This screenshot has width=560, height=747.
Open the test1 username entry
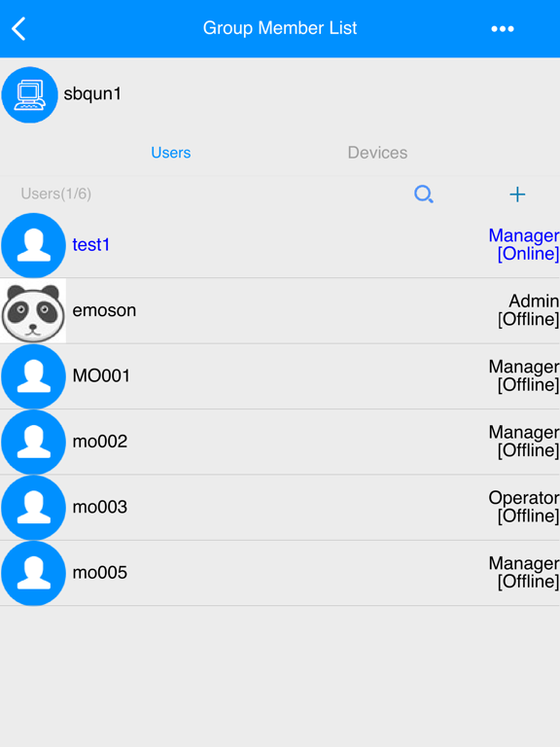click(91, 245)
